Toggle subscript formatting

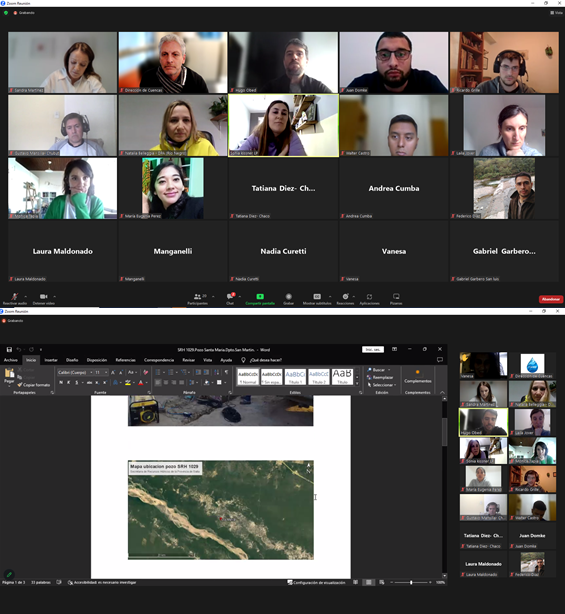(97, 383)
